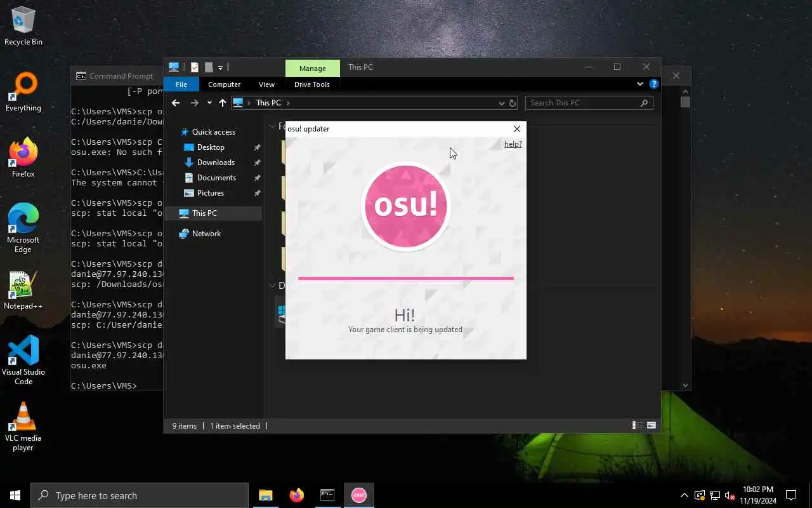Select the Visual Studio Code desktop icon
812x508 pixels.
23,360
